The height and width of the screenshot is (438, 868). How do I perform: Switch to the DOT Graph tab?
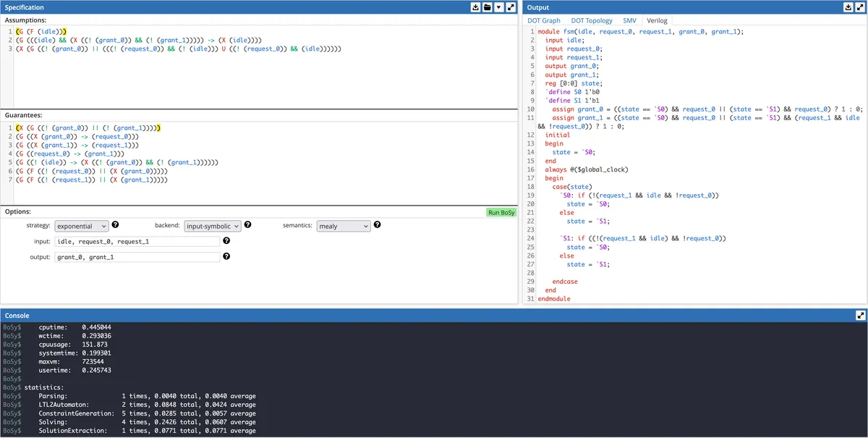(x=543, y=20)
